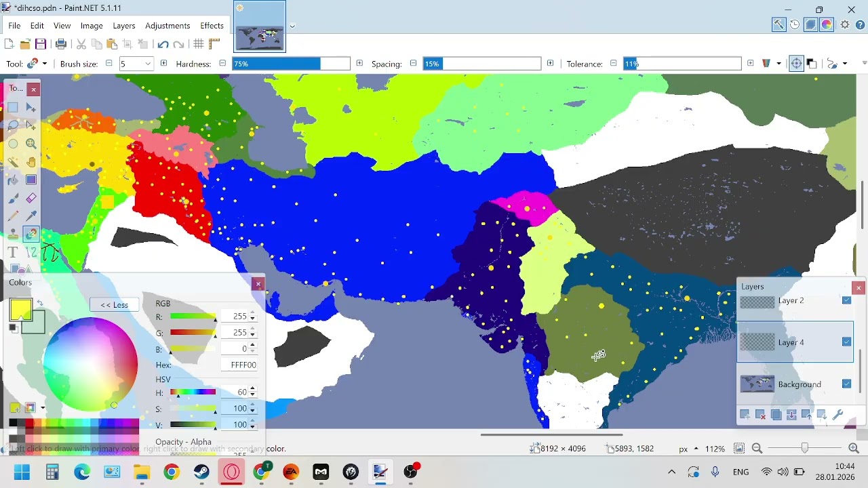Screen dimensions: 868x488
Task: Toggle the Colors window wheel icon
Action: coord(827,25)
